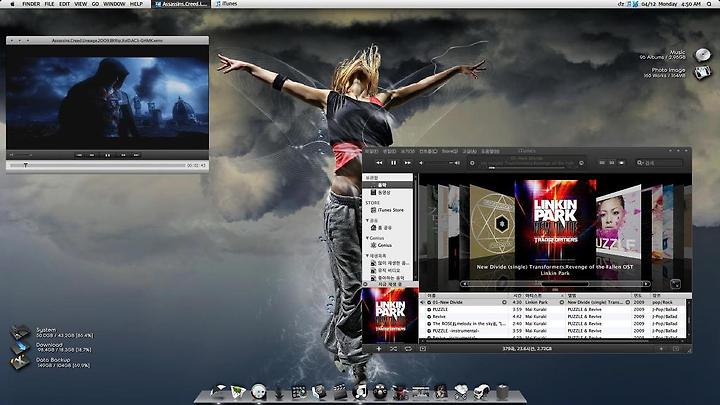The image size is (720, 405).
Task: Open the Help menu
Action: (x=136, y=4)
